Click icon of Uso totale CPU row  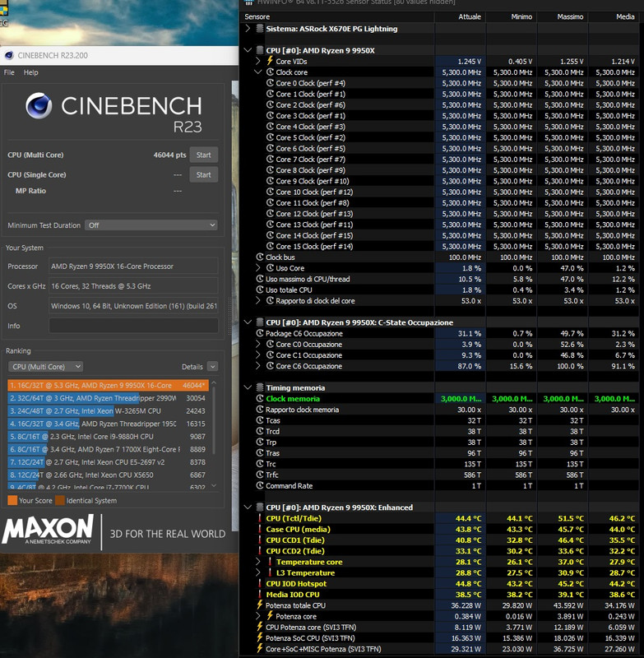click(260, 290)
